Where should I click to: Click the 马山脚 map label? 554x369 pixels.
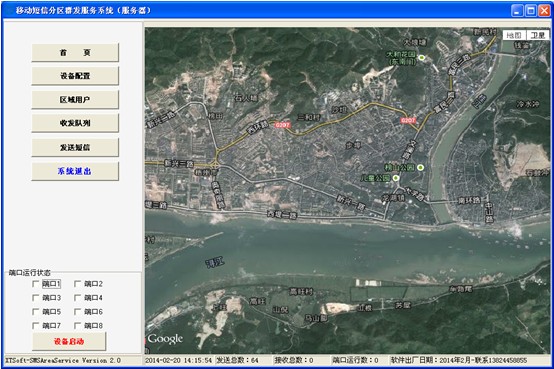[x=316, y=318]
